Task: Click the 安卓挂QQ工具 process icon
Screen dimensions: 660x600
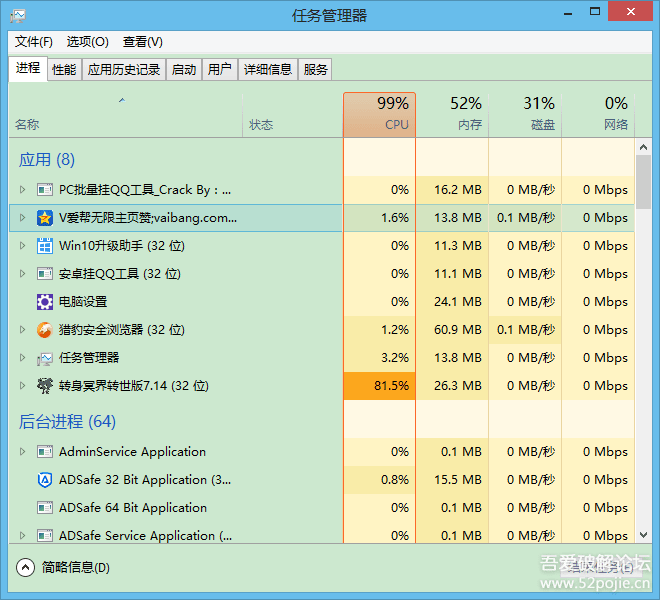Action: point(45,274)
